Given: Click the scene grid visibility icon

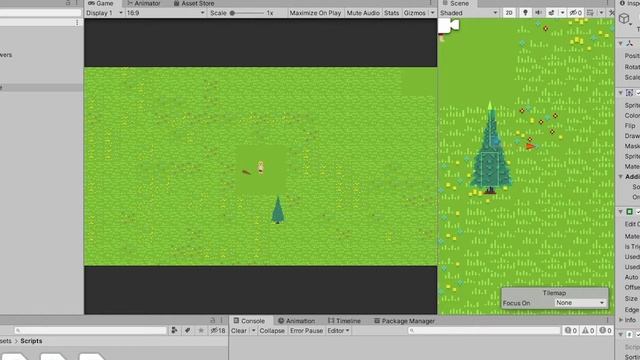Looking at the screenshot, I should [x=590, y=13].
